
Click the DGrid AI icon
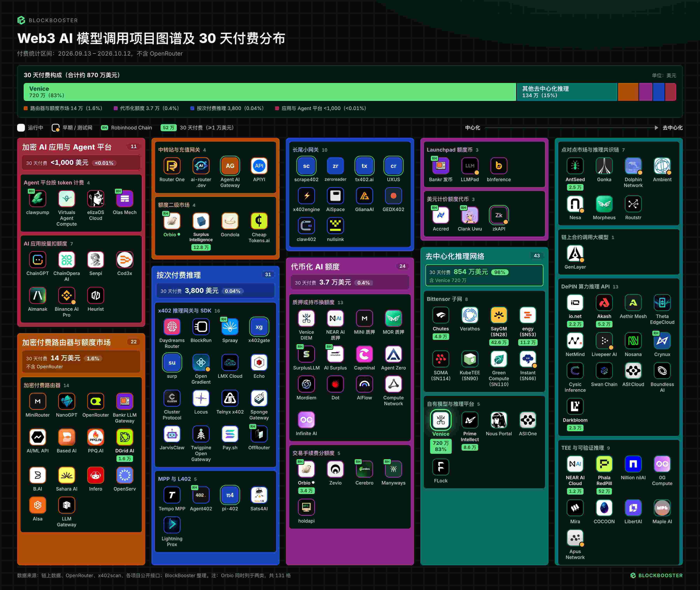click(x=124, y=437)
